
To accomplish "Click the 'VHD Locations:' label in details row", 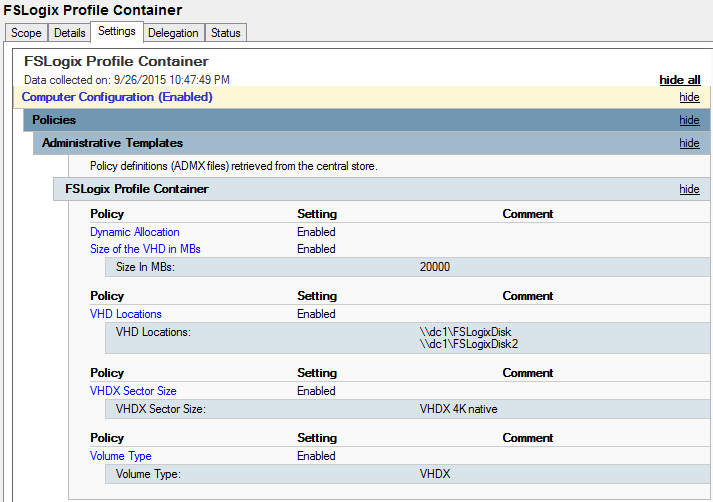I will tap(153, 332).
